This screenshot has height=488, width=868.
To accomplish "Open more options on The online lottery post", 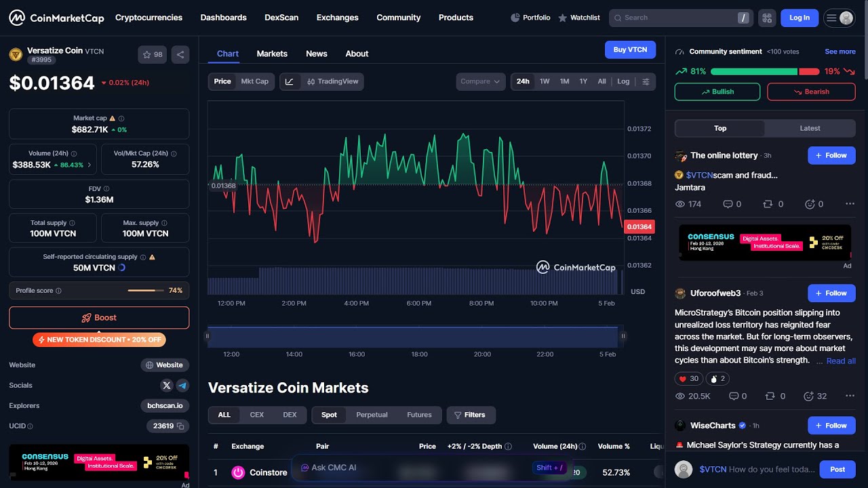I will click(850, 204).
